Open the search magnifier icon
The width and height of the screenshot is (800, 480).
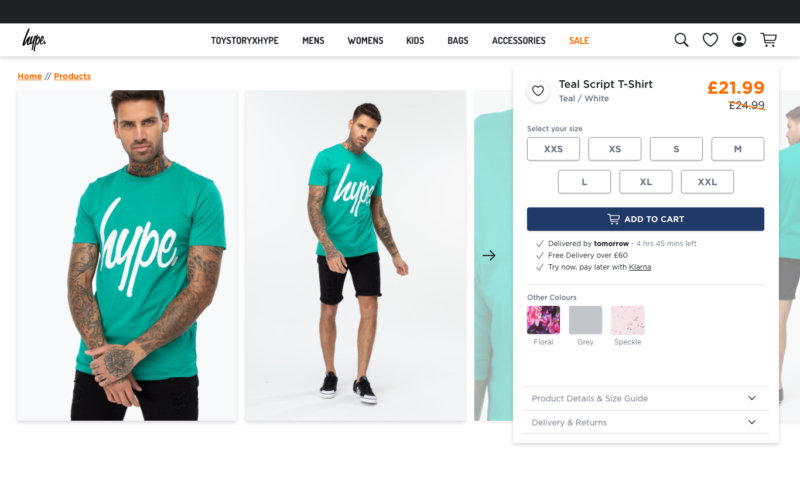tap(681, 40)
